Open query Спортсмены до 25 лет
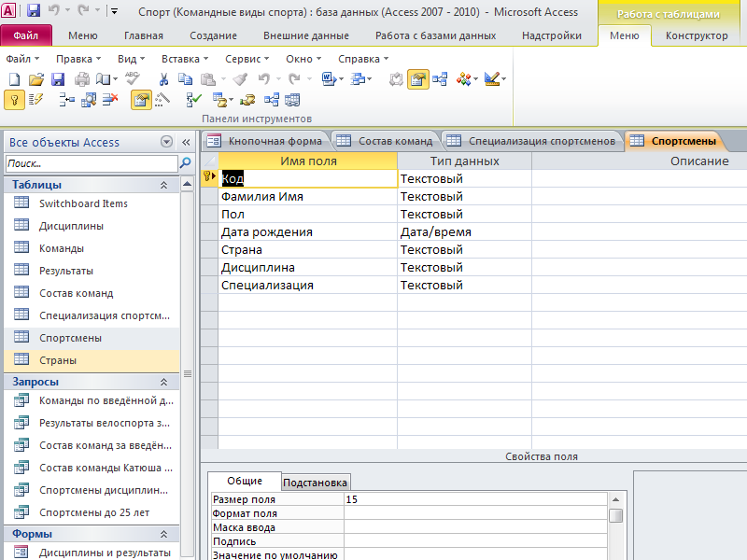 click(92, 512)
